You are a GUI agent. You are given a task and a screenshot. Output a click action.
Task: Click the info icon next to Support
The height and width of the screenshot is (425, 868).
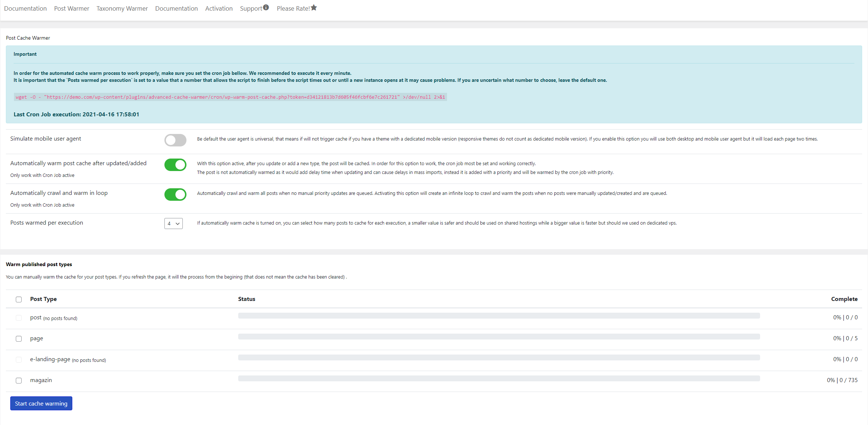tap(266, 7)
